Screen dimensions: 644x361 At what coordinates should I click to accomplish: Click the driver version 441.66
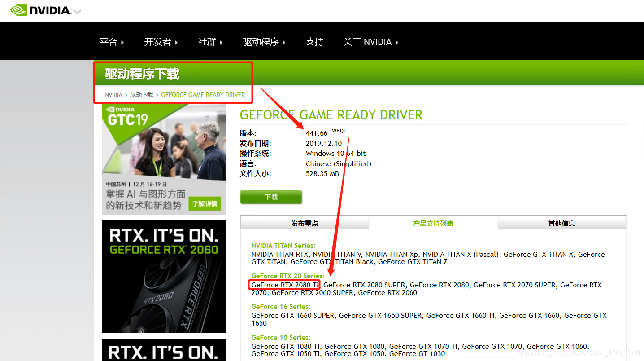(317, 133)
